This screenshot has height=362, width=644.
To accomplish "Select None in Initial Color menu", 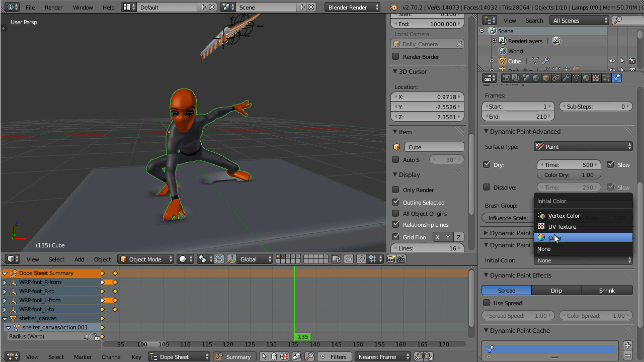I will point(583,248).
